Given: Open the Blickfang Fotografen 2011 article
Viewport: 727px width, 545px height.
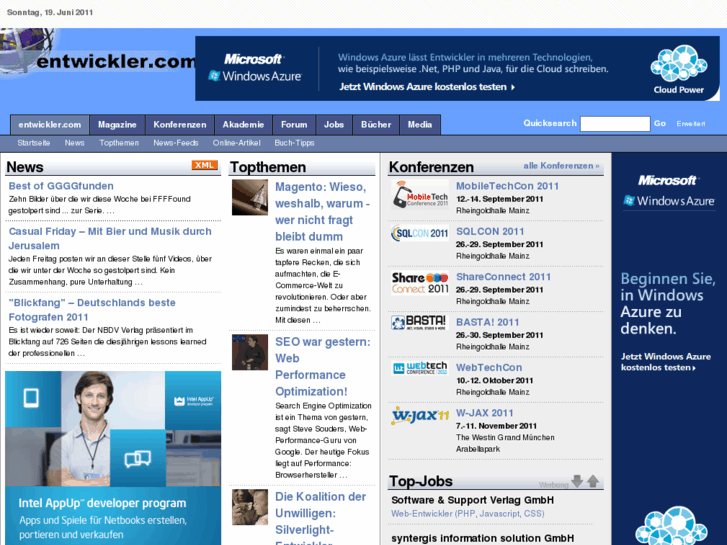Looking at the screenshot, I should (92, 310).
